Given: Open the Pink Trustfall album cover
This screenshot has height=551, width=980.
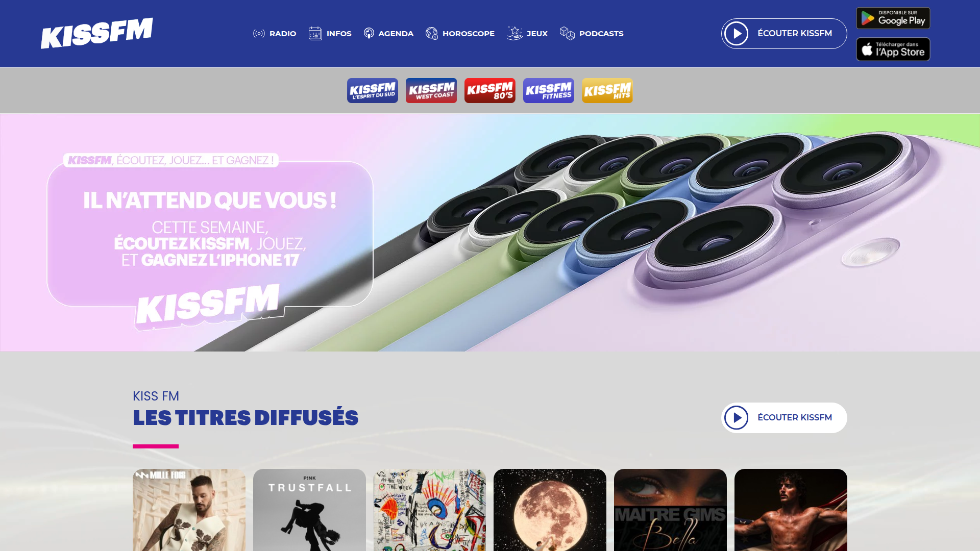Looking at the screenshot, I should click(309, 510).
